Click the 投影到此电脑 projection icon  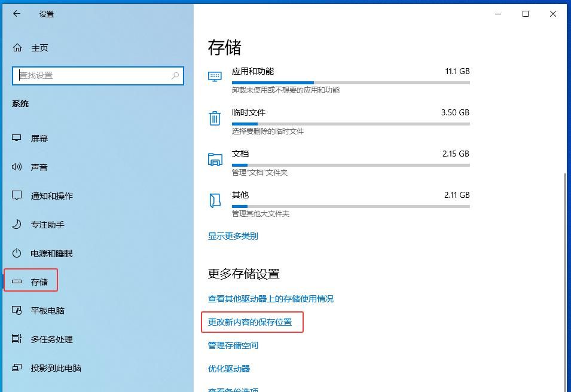coord(18,369)
